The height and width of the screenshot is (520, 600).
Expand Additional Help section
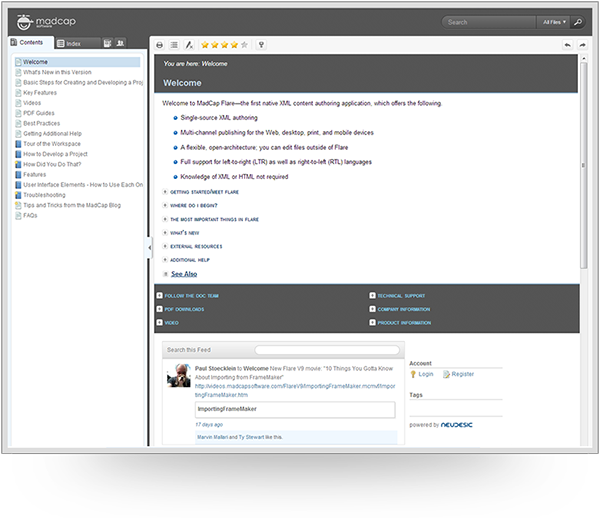[186, 260]
